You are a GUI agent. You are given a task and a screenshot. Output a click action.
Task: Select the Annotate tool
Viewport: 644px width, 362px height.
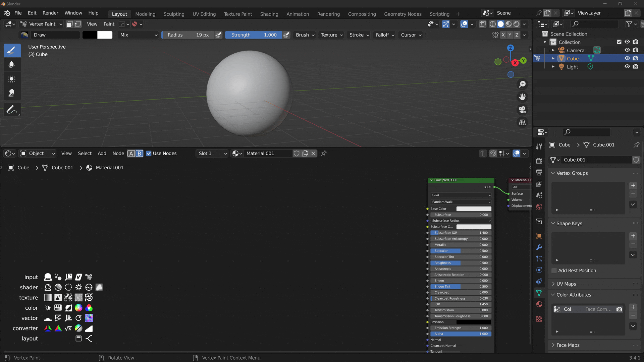coord(12,110)
